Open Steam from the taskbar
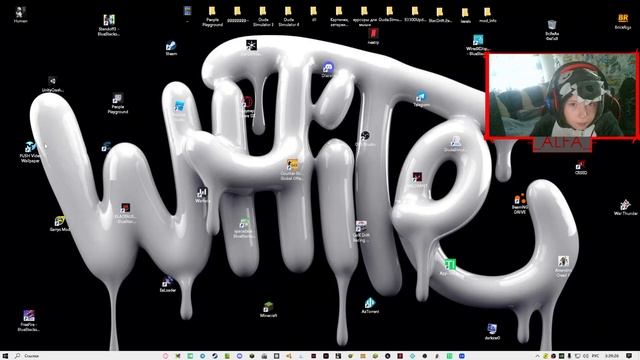Screen dimensions: 640x360 click(215, 356)
